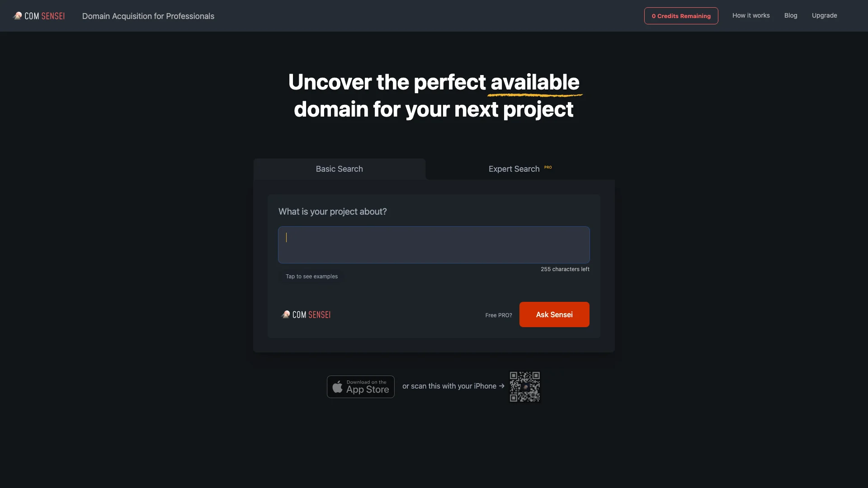Click the QR code image icon
Image resolution: width=868 pixels, height=488 pixels.
(x=525, y=386)
